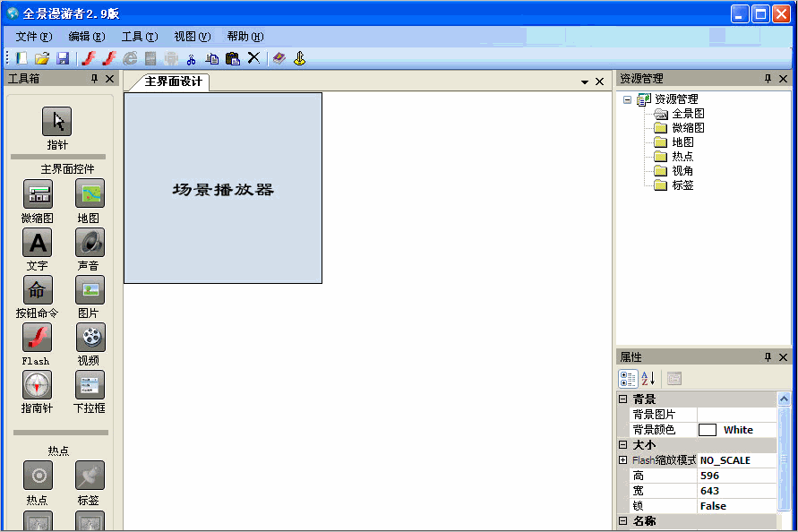Toggle categorized view in 属性 panel
Image resolution: width=798 pixels, height=532 pixels.
[x=628, y=378]
